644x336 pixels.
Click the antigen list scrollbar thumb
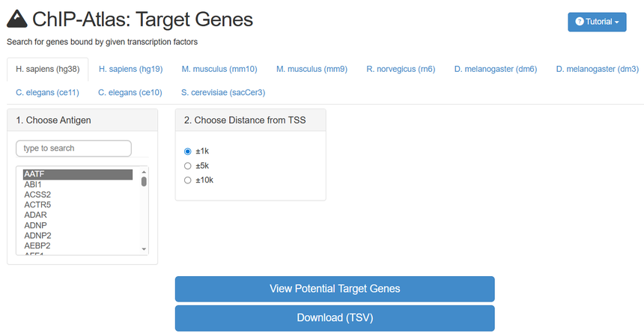(x=144, y=180)
